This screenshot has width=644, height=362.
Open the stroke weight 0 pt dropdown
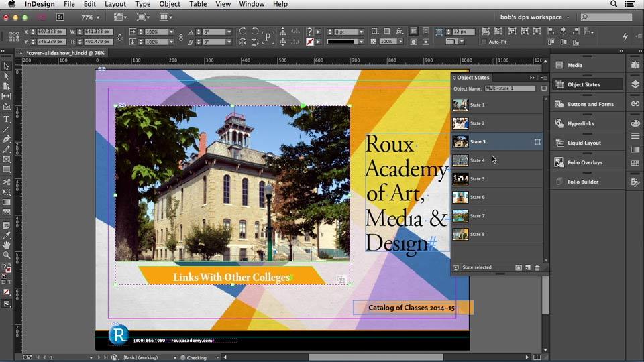point(361,32)
